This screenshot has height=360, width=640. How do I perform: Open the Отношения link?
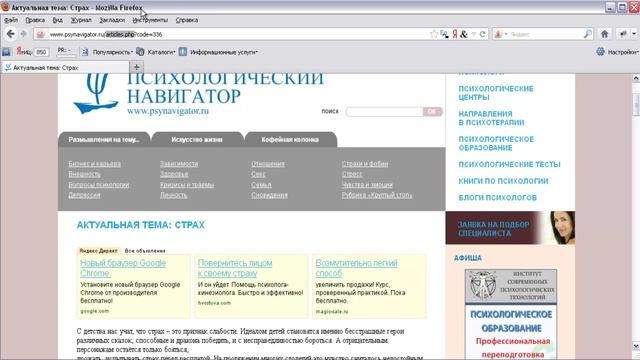(x=268, y=164)
